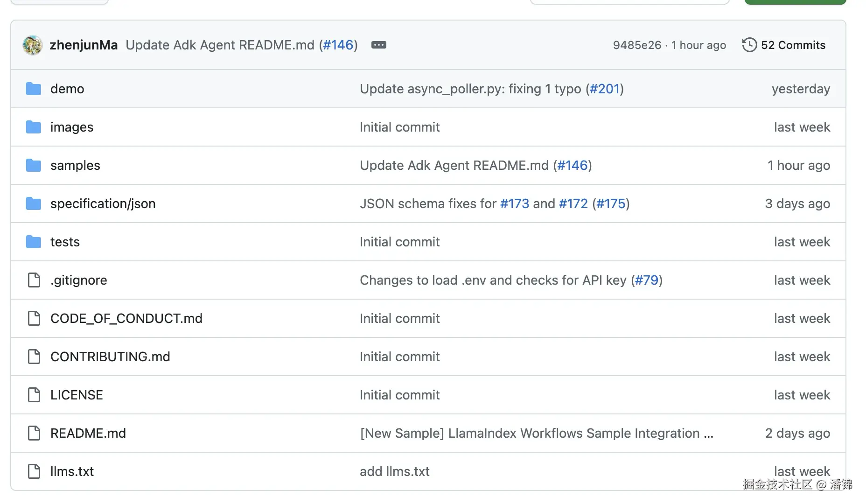Click '3 days ago' timestamp for specification/json
The height and width of the screenshot is (504, 866).
tap(797, 203)
